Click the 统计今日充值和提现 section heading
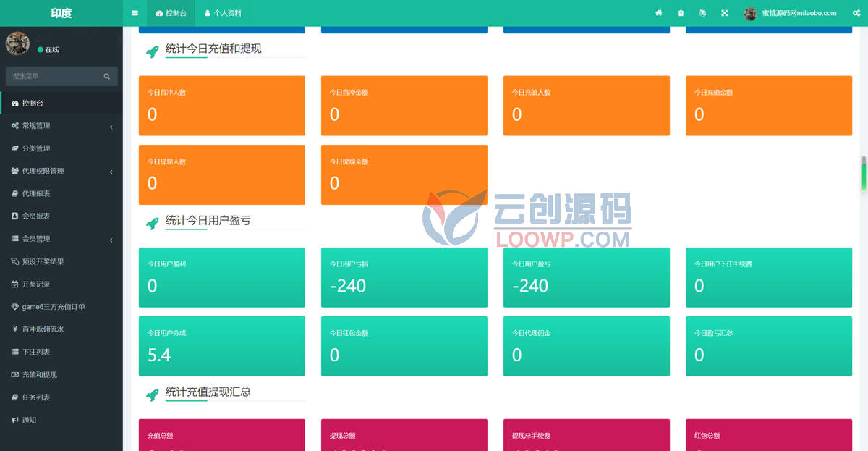Image resolution: width=868 pixels, height=451 pixels. tap(213, 49)
